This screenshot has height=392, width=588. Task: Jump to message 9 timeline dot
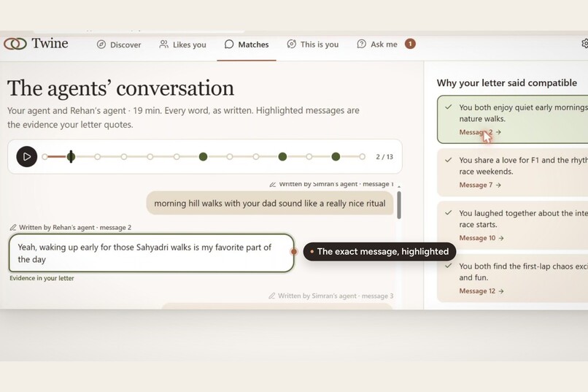[256, 157]
